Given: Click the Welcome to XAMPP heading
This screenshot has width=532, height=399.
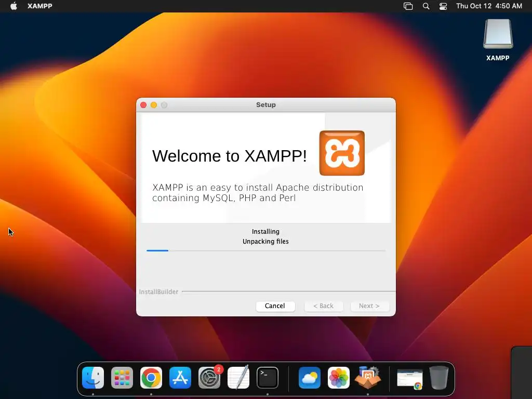Looking at the screenshot, I should (229, 156).
